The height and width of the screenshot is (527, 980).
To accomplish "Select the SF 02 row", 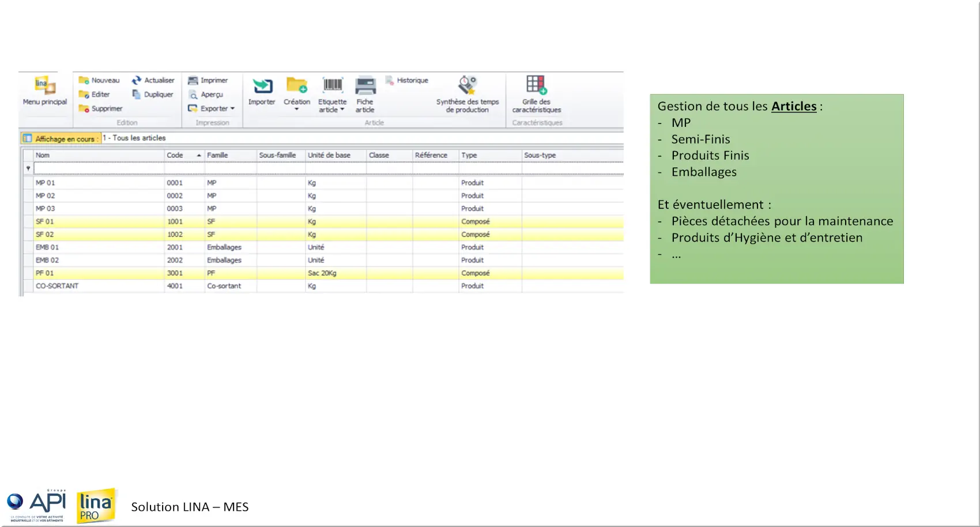I will pos(323,234).
